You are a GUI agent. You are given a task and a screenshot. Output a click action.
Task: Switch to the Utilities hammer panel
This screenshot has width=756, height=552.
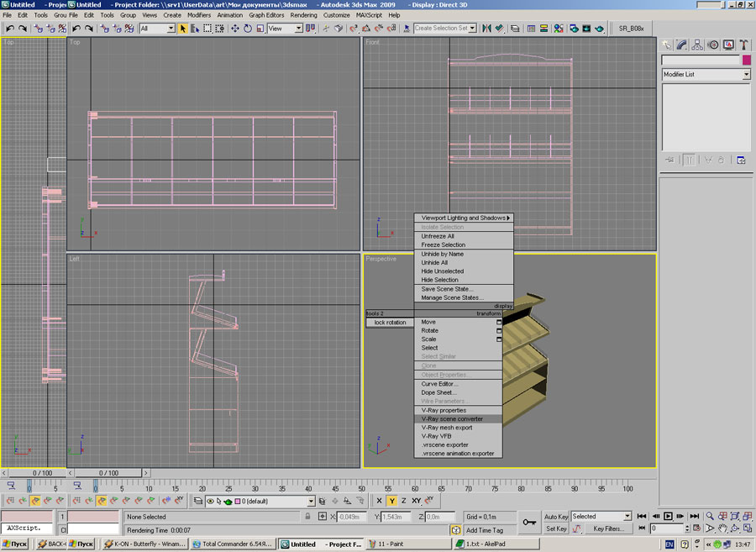click(744, 45)
